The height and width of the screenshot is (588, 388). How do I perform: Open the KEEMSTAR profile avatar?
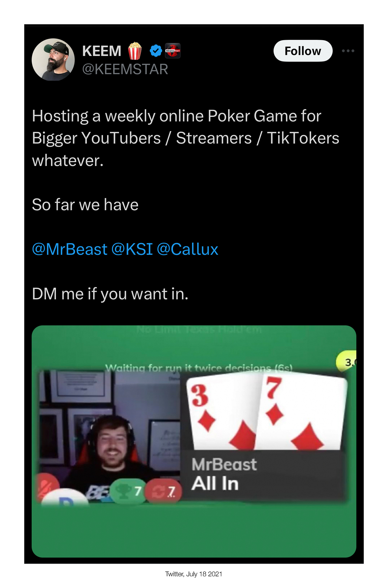(x=53, y=59)
